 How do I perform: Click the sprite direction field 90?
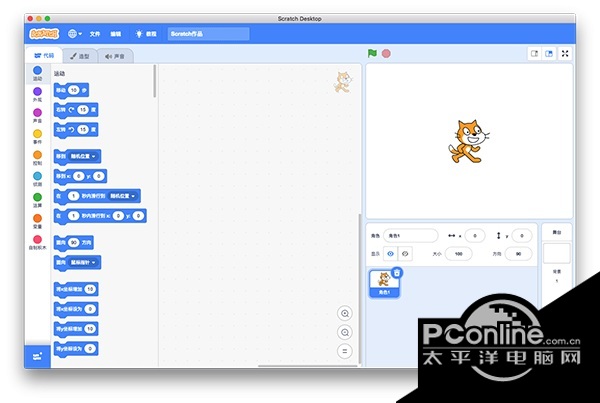[x=518, y=254]
